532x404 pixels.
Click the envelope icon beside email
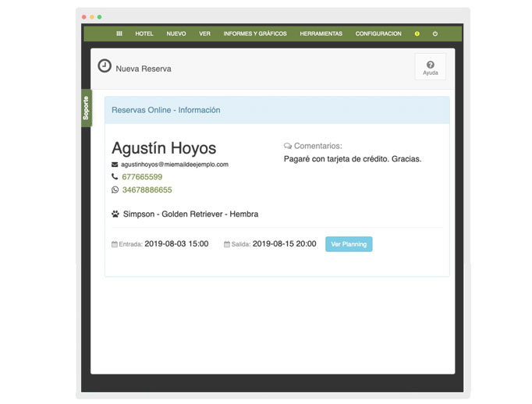click(115, 165)
